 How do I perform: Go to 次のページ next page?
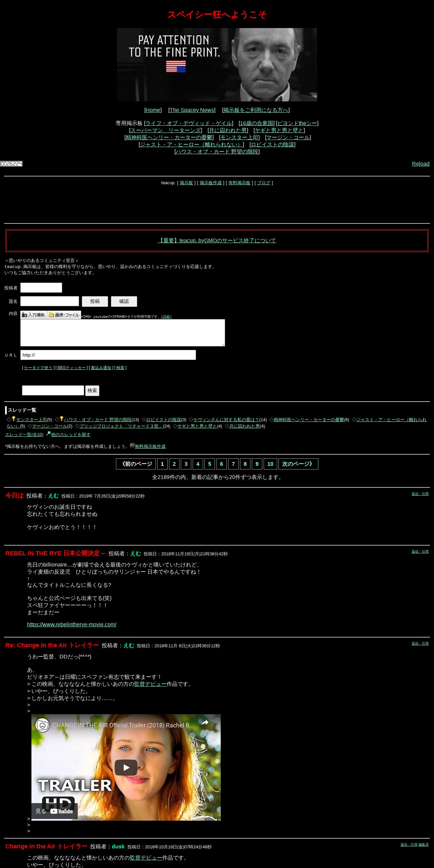point(298,464)
